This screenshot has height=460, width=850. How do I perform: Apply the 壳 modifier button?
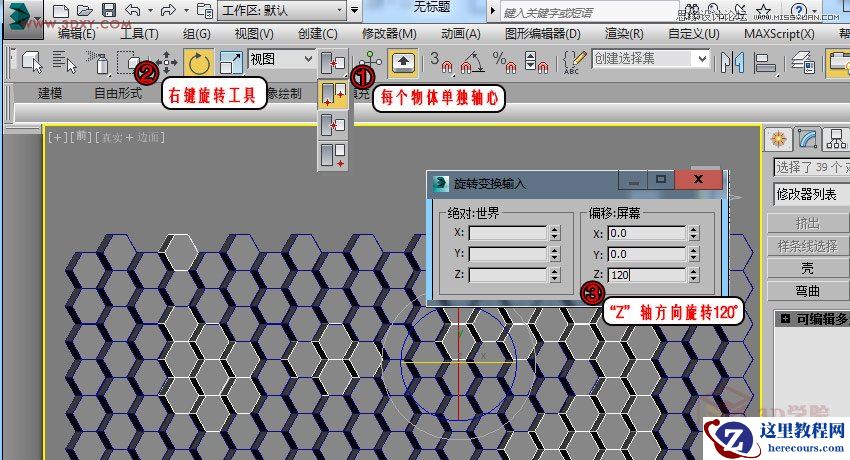coord(808,268)
